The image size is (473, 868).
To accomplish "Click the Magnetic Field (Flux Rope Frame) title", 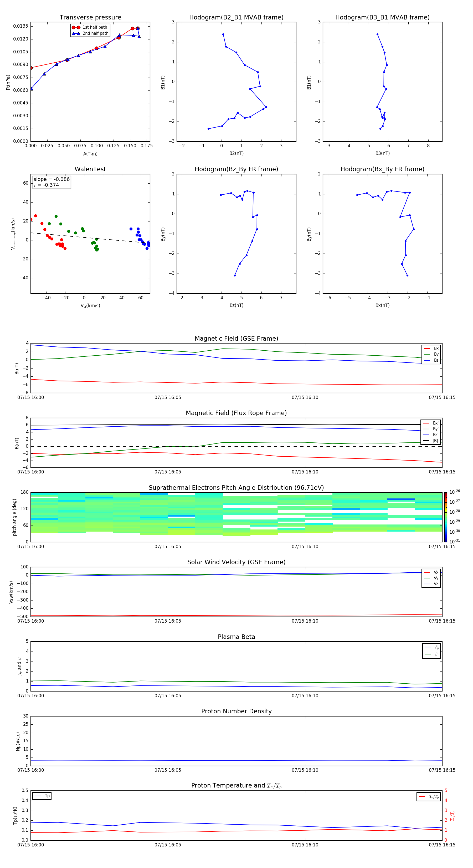I will click(x=236, y=413).
